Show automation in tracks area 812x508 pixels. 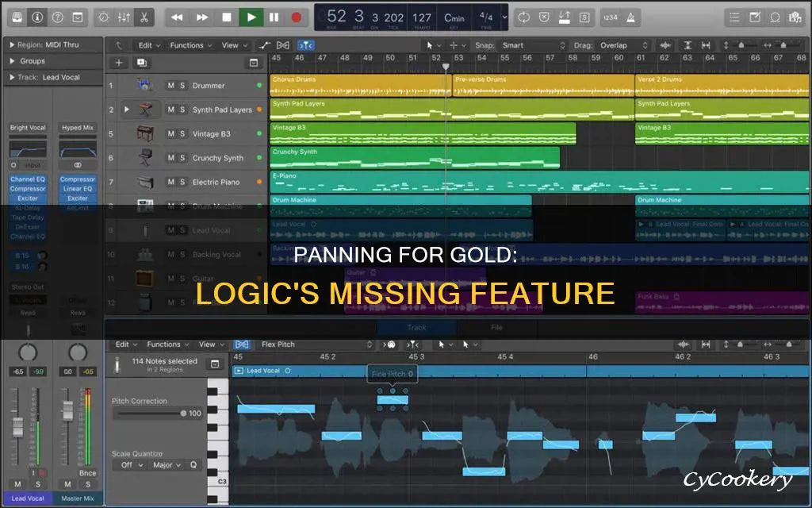(265, 45)
